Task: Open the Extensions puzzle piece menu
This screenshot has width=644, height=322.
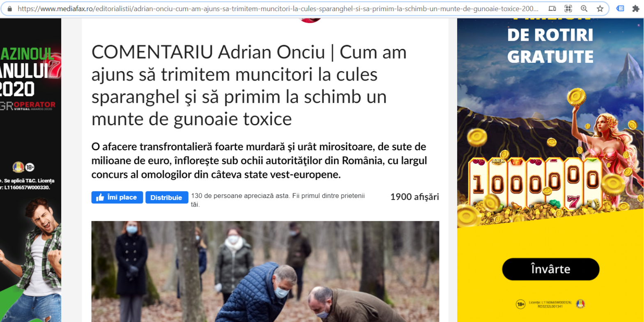Action: point(636,8)
